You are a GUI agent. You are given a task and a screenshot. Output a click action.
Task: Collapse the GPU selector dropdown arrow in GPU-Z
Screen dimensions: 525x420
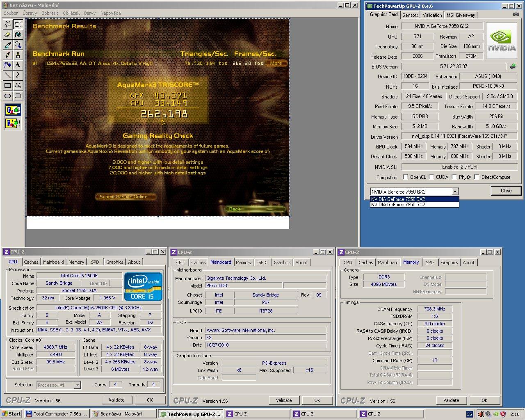coord(455,192)
